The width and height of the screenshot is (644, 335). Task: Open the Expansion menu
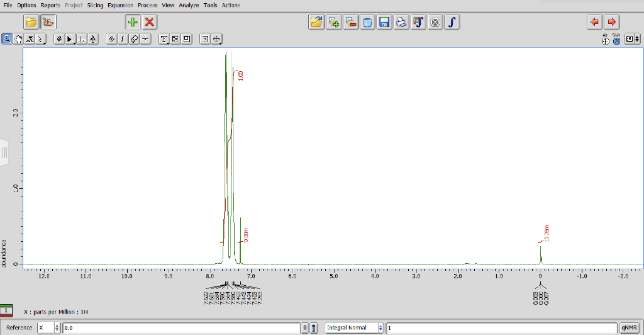click(120, 5)
